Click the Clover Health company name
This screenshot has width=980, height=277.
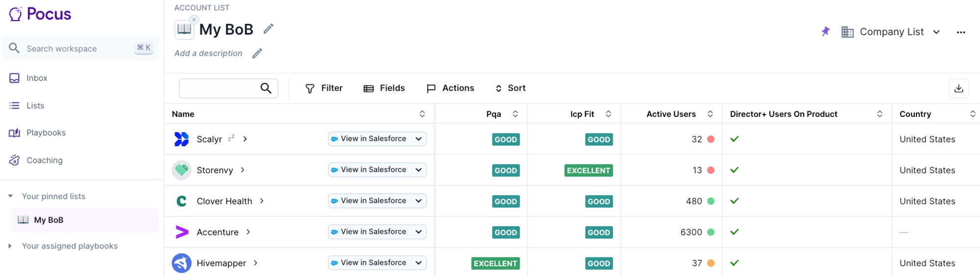[224, 201]
